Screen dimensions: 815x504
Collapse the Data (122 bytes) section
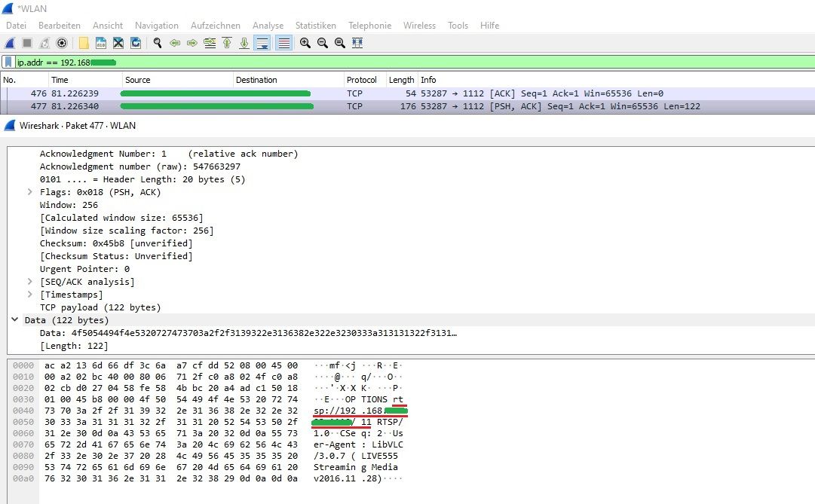14,320
